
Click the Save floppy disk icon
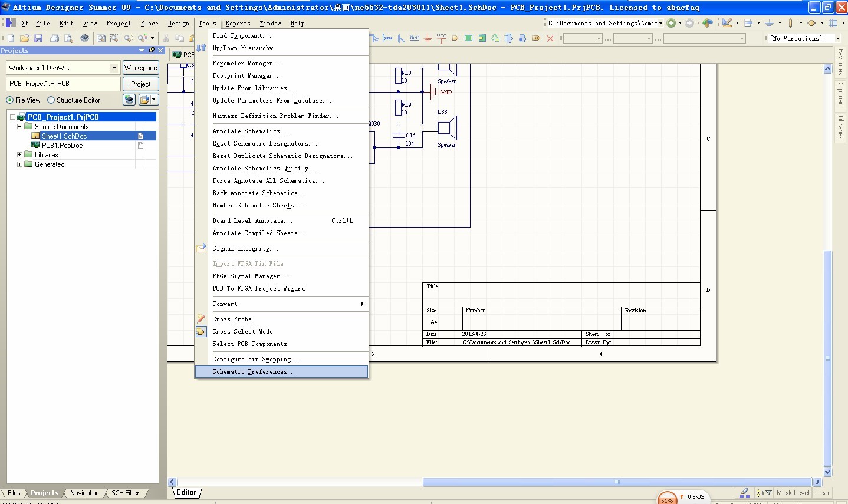(x=38, y=38)
